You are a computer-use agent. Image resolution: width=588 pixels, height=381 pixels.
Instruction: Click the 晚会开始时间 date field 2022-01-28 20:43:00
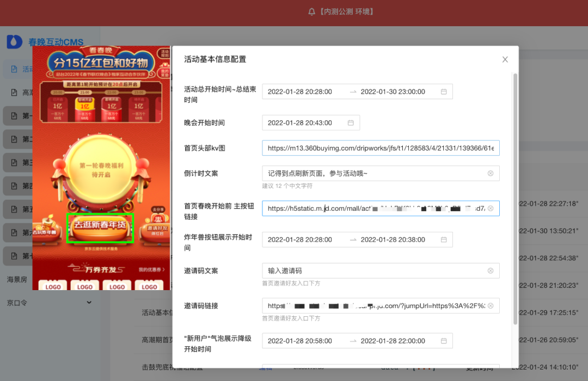(x=311, y=122)
